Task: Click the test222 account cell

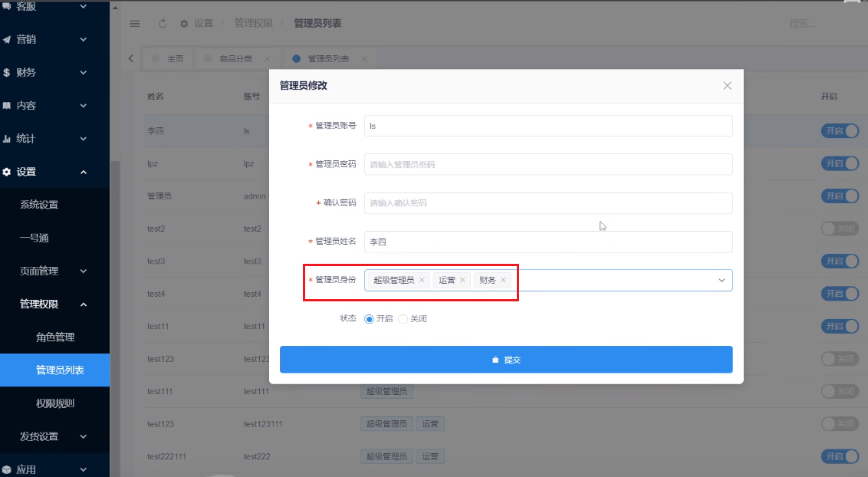Action: [257, 456]
